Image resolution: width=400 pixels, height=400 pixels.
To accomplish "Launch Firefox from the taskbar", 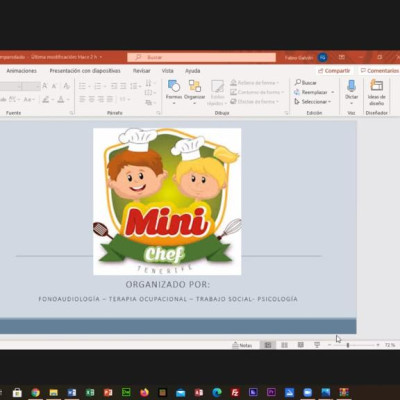I will point(144,392).
